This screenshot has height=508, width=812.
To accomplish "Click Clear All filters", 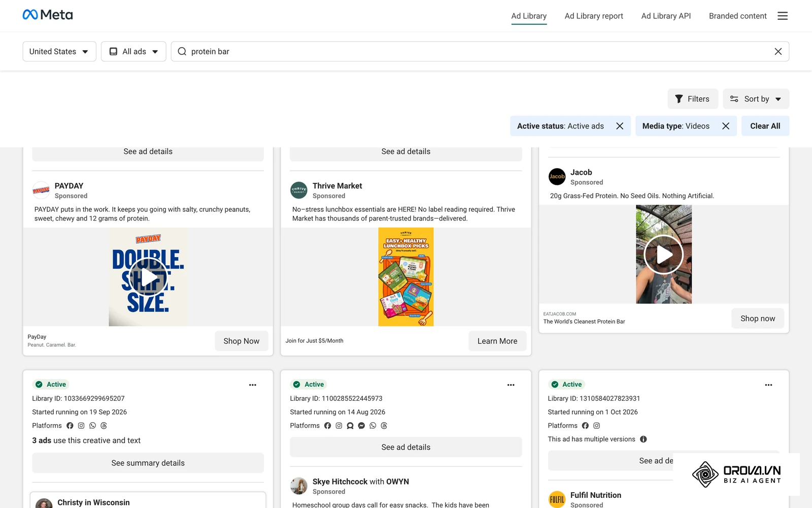I will pos(765,126).
